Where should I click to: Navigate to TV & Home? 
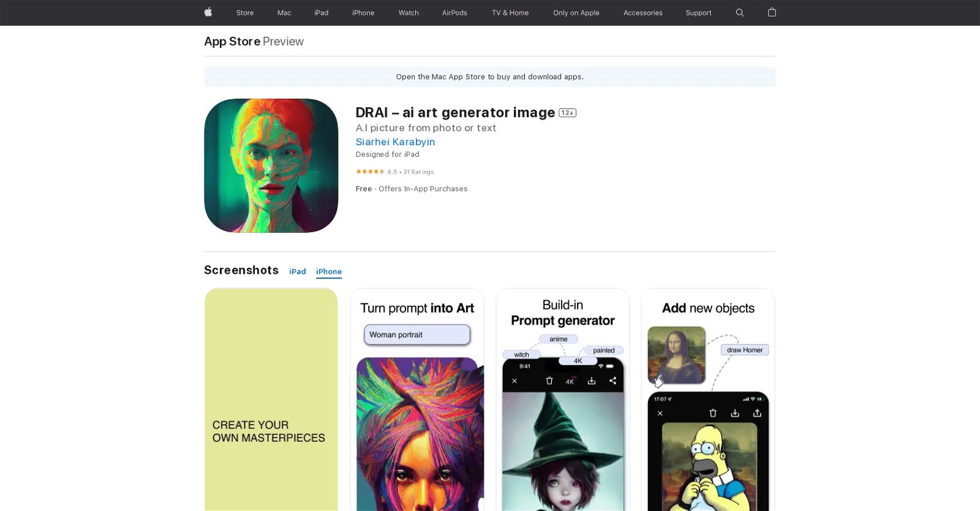[510, 13]
